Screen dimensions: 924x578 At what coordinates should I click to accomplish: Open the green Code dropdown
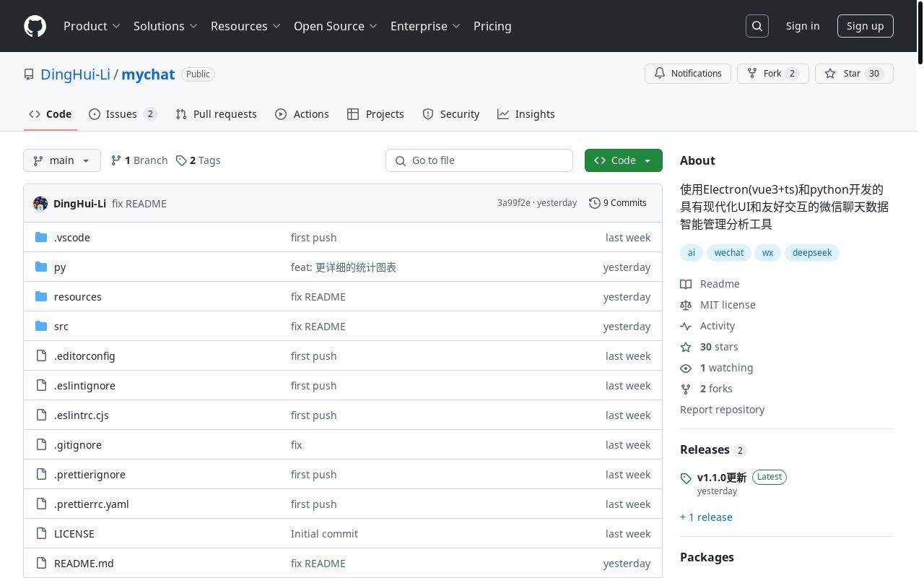[x=623, y=160]
